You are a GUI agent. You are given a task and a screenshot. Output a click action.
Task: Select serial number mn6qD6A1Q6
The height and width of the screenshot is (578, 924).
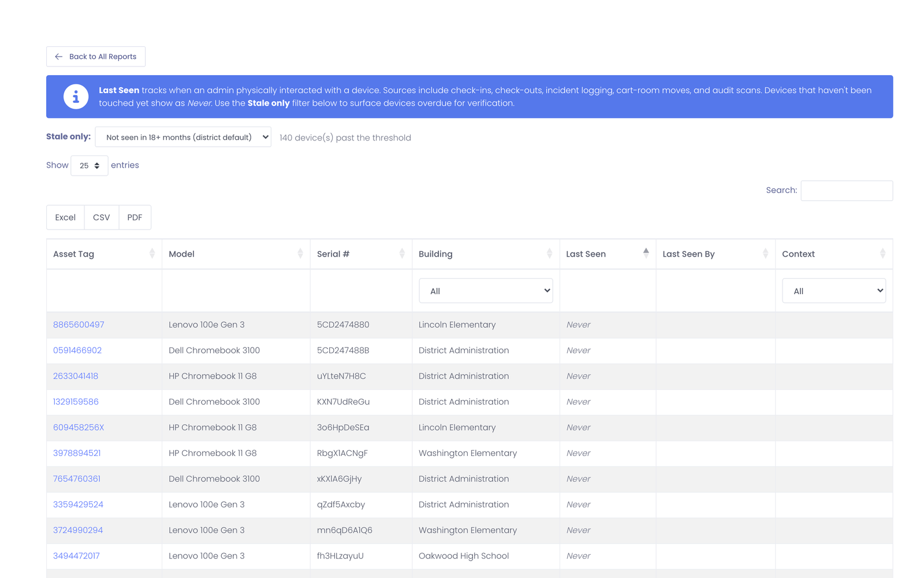[x=345, y=530]
